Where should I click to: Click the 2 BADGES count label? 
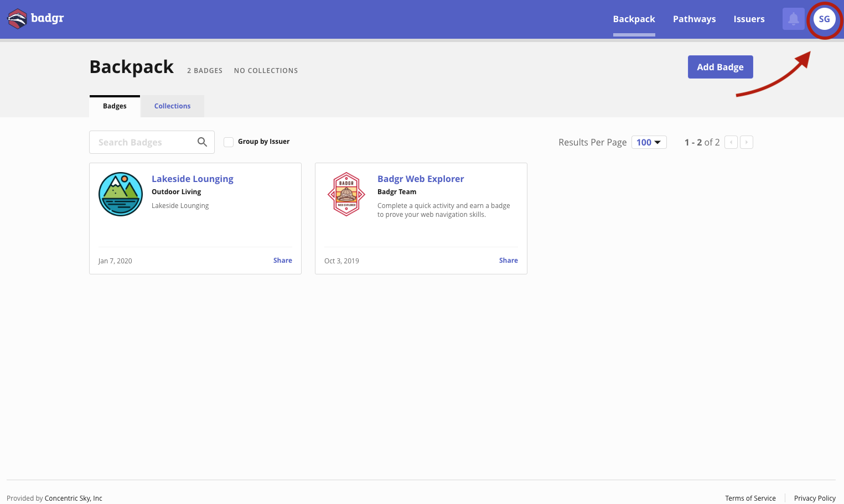click(x=205, y=71)
